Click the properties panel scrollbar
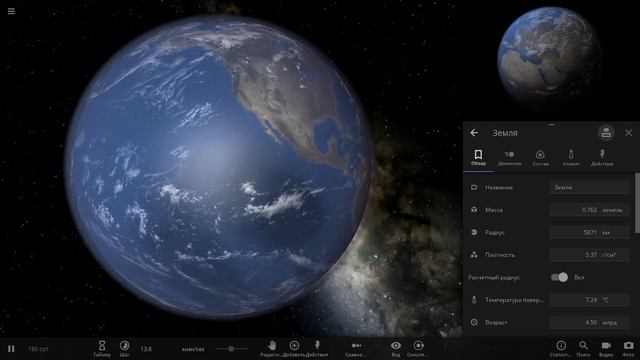Viewport: 640px width, 360px height. coord(637,203)
